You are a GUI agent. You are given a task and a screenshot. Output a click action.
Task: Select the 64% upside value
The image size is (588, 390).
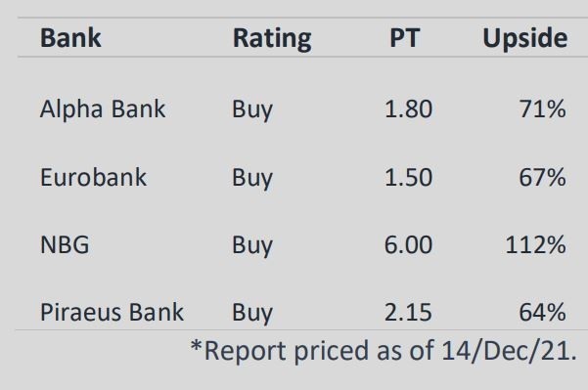(x=543, y=312)
